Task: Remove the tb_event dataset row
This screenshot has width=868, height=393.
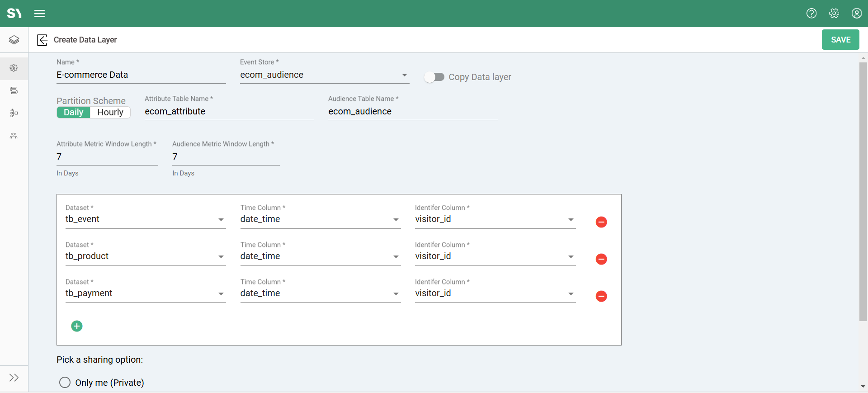Action: click(601, 222)
